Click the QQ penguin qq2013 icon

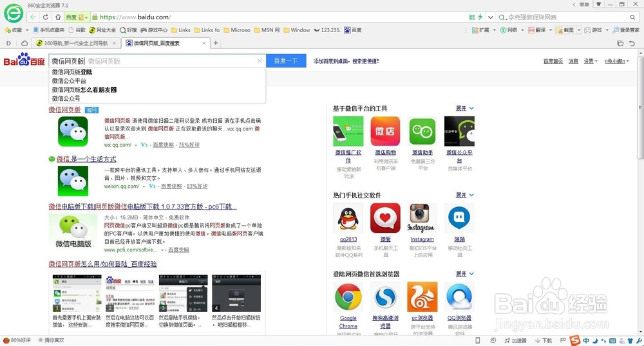(348, 218)
